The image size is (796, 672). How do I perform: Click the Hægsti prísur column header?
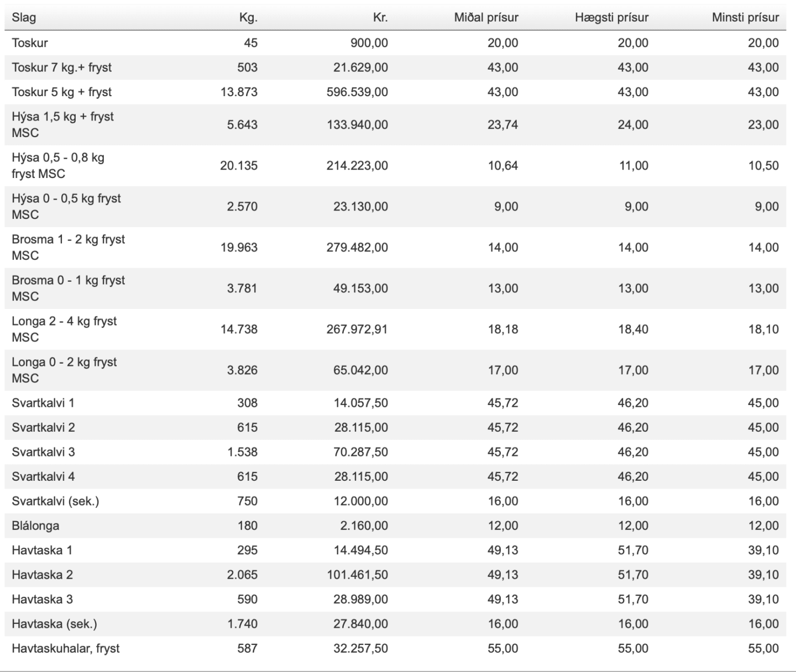click(x=611, y=17)
